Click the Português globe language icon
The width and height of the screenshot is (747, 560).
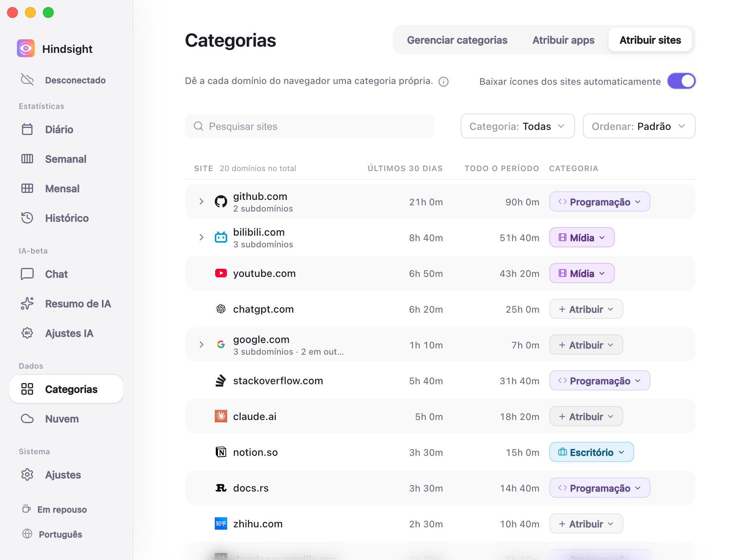tap(27, 534)
